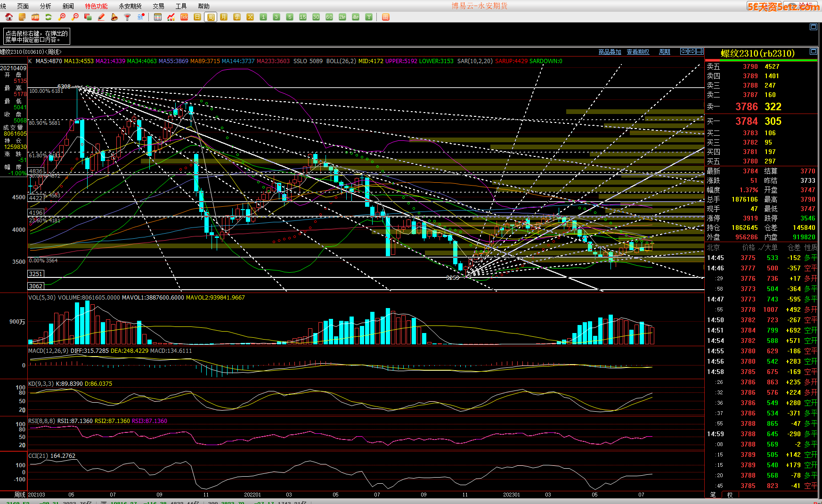Click the zoom-out magnifier icon
This screenshot has height=504, width=822.
click(75, 17)
